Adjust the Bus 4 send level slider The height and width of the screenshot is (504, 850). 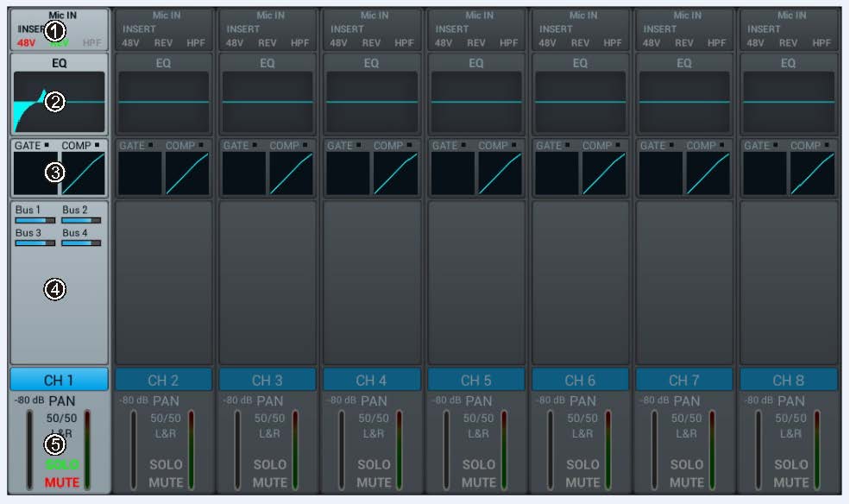pyautogui.click(x=81, y=243)
